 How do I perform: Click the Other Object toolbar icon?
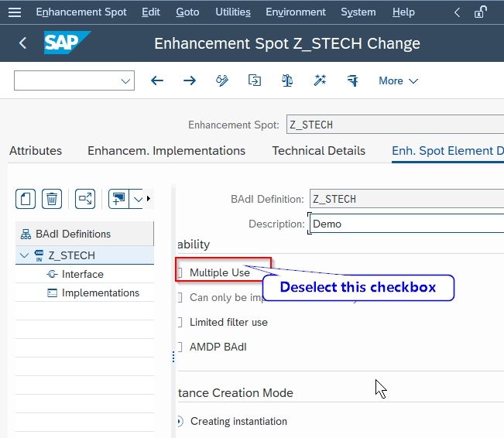click(x=255, y=80)
